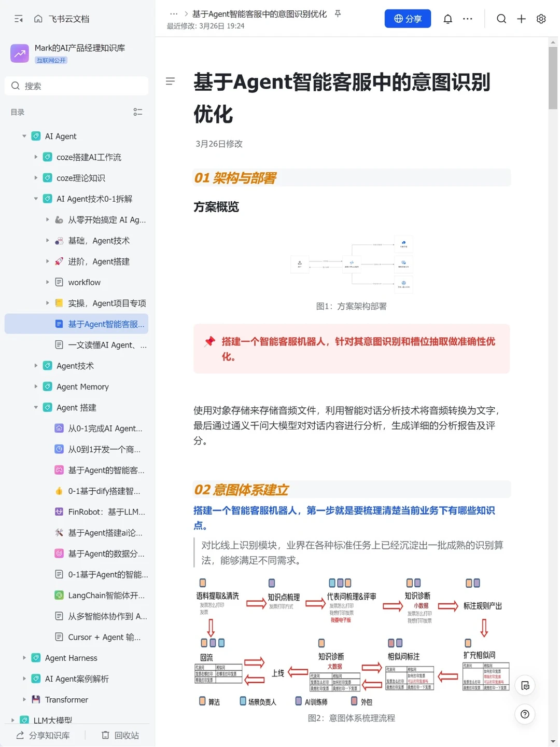Collapse the sidebar with the top-left icon

[x=19, y=19]
